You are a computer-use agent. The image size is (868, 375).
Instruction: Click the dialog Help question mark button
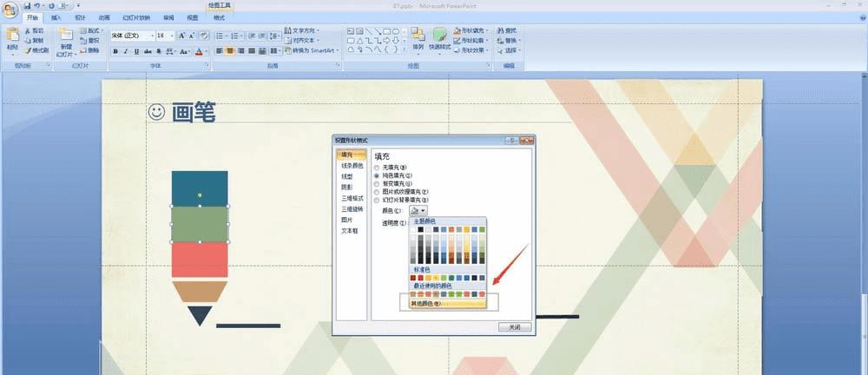point(513,141)
